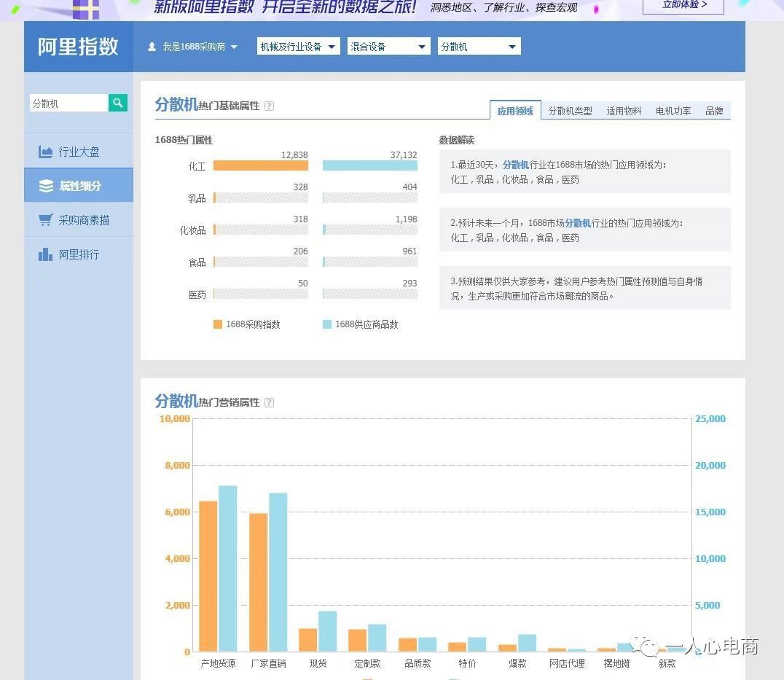This screenshot has width=784, height=680.
Task: Click the search magnifier icon
Action: [x=117, y=103]
